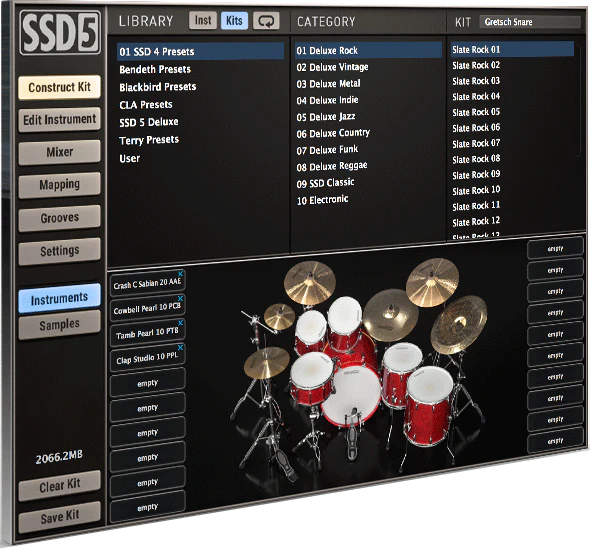Select 04 Deluxe Indie category
590x549 pixels.
(327, 100)
